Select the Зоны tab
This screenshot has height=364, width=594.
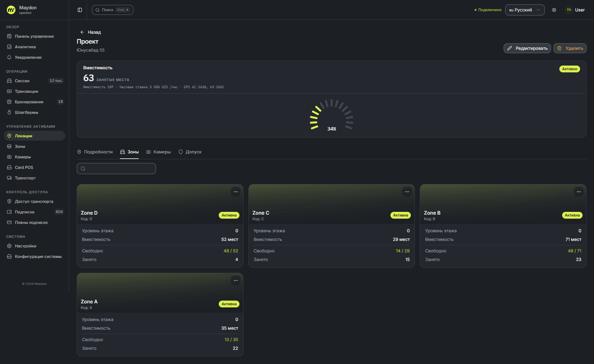click(x=129, y=152)
